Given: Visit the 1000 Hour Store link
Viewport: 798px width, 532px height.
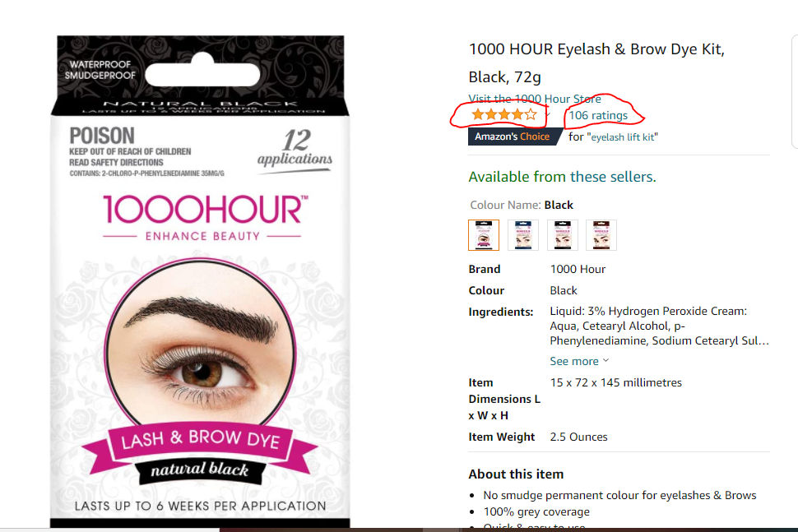Looking at the screenshot, I should (x=535, y=99).
